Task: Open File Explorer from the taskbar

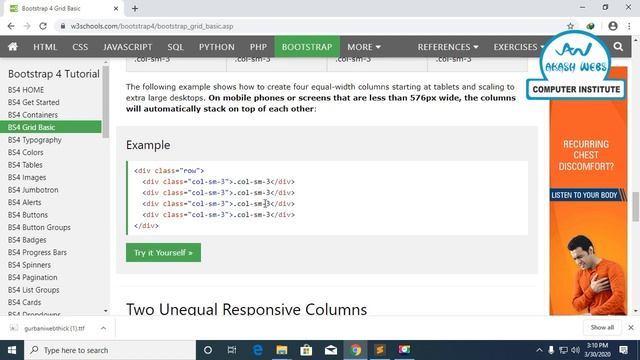Action: [x=282, y=350]
